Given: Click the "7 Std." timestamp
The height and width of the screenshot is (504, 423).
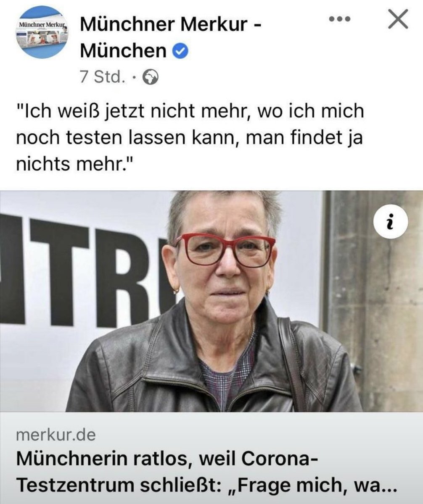Looking at the screenshot, I should pyautogui.click(x=102, y=77).
